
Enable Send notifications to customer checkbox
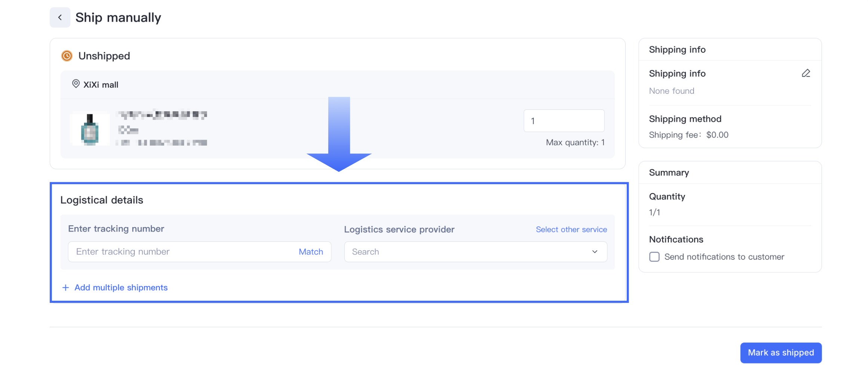[x=654, y=257]
